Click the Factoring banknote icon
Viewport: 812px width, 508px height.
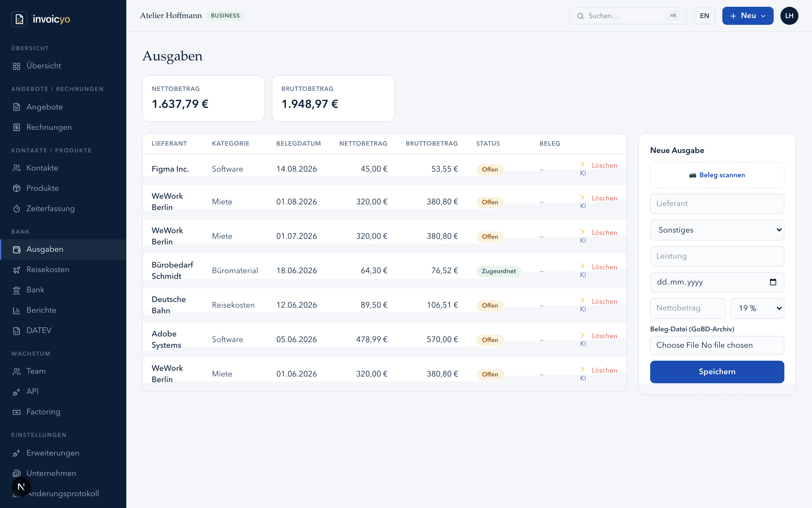pos(17,412)
